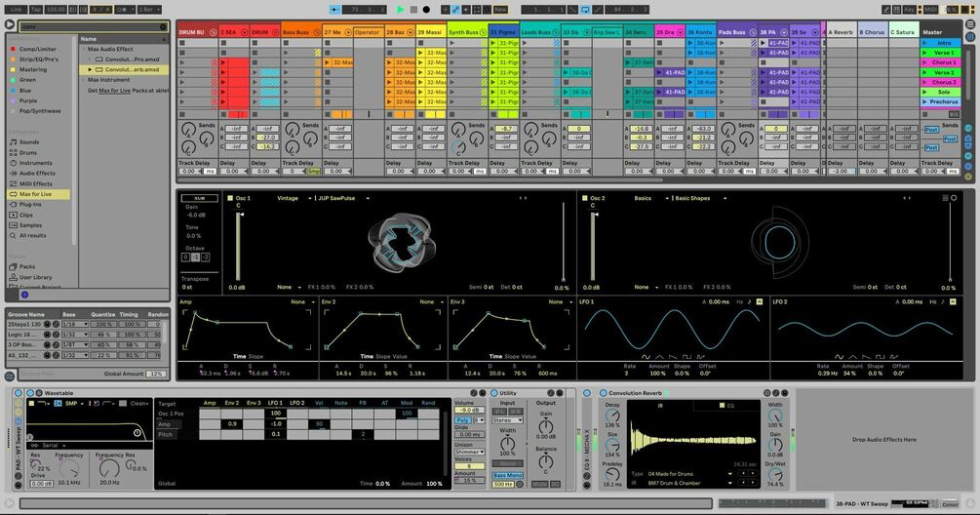Select the Comp/Limiter red collection

(x=37, y=49)
